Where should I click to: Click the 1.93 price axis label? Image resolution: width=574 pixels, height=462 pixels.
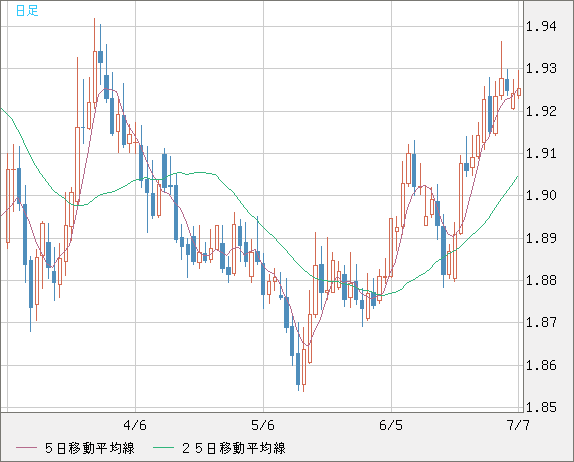point(541,68)
